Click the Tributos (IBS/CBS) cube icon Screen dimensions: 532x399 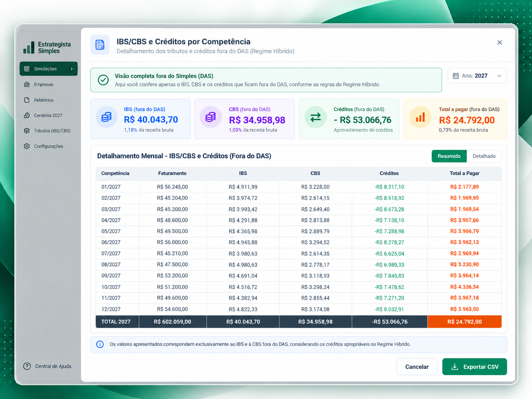coord(27,131)
